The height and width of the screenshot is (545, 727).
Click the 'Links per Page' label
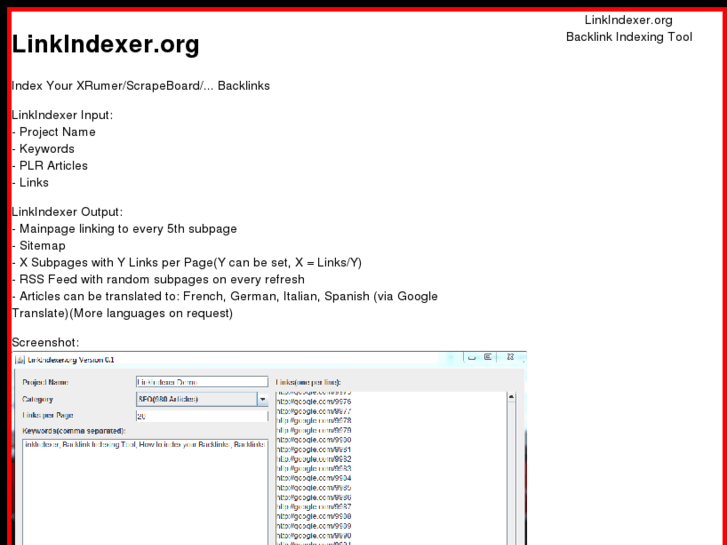point(48,416)
